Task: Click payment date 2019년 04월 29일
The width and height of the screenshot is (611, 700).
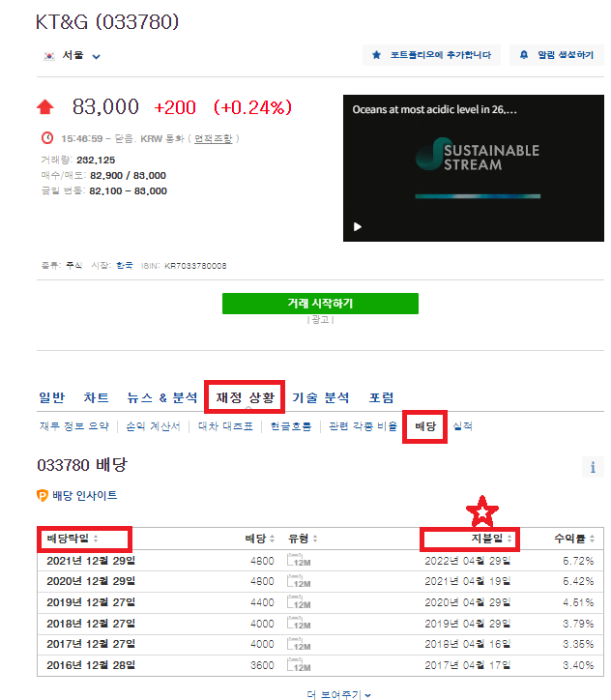Action: tap(468, 624)
